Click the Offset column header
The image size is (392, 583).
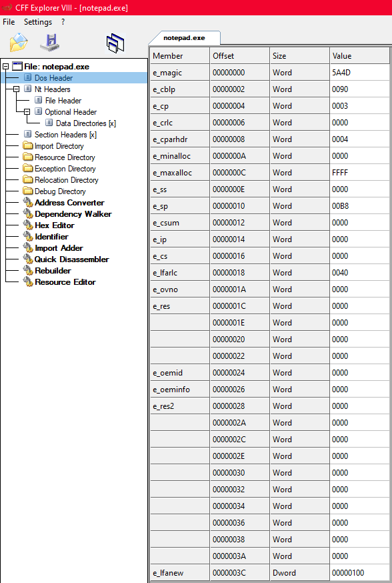point(239,56)
